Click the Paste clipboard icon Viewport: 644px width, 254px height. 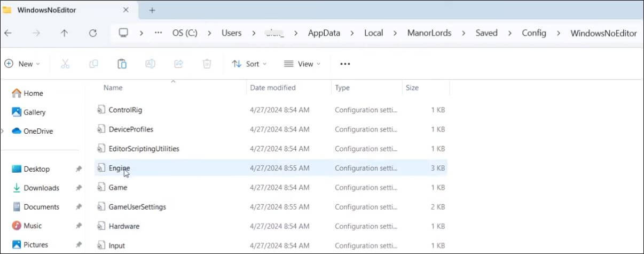click(122, 64)
